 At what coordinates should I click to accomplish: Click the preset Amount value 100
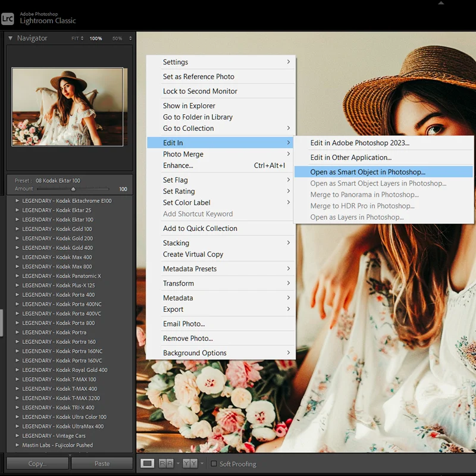point(123,189)
